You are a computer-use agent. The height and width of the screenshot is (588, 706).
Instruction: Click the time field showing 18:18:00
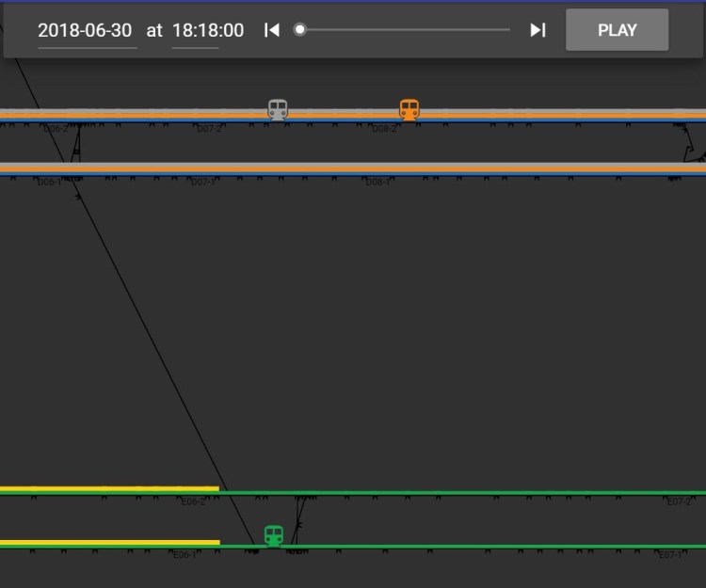coord(208,30)
